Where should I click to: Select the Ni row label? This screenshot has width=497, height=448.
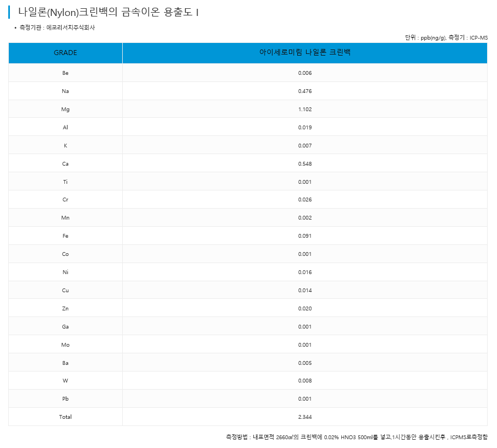tap(65, 272)
